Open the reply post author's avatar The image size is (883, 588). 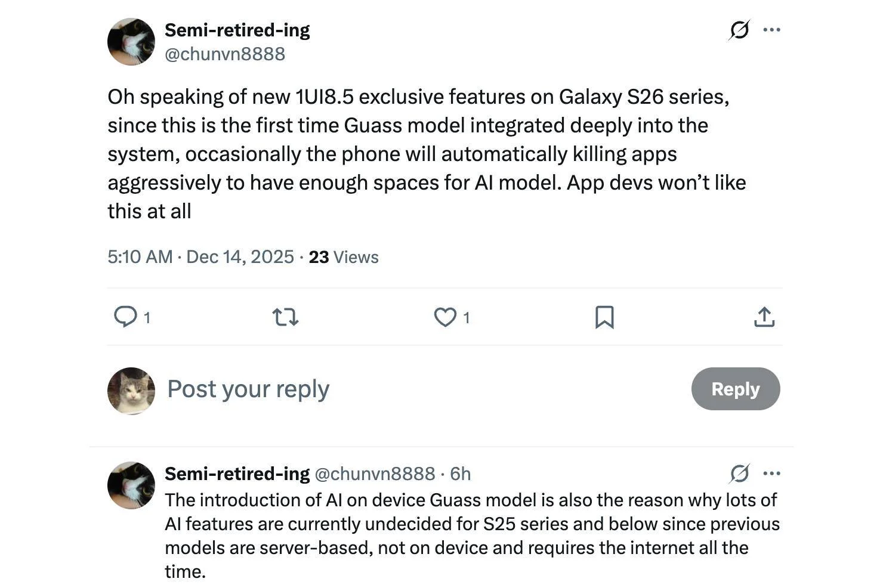click(x=131, y=485)
